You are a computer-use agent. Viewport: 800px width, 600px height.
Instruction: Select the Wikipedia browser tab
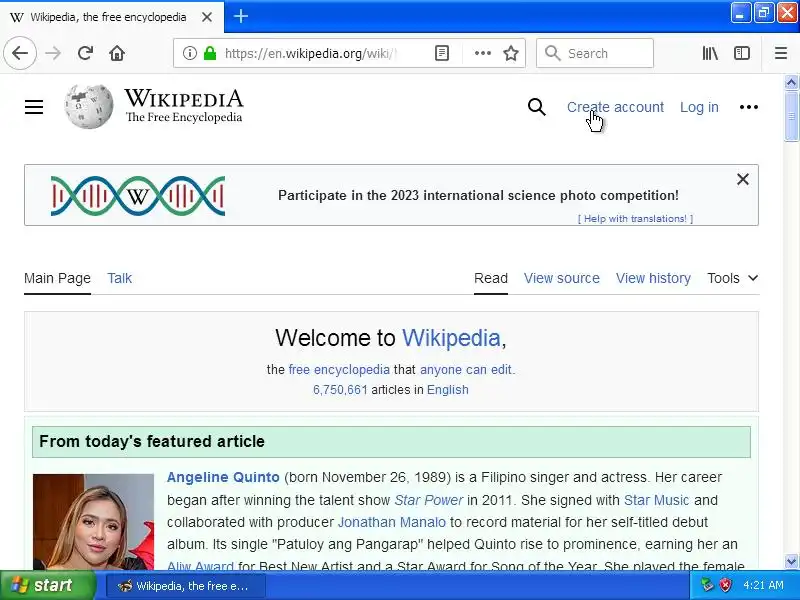pyautogui.click(x=112, y=17)
